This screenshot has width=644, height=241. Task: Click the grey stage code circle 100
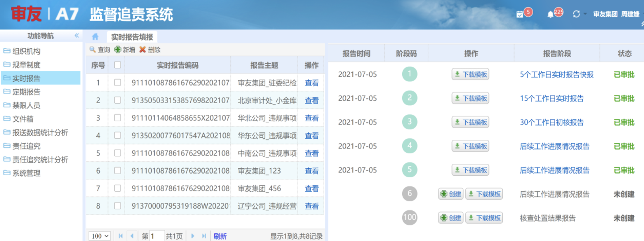[409, 218]
